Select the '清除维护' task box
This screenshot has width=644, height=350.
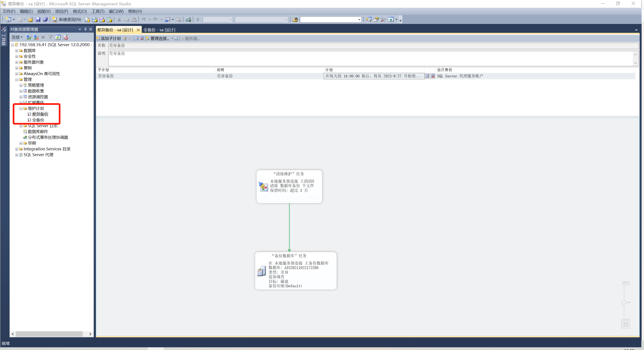[x=289, y=186]
